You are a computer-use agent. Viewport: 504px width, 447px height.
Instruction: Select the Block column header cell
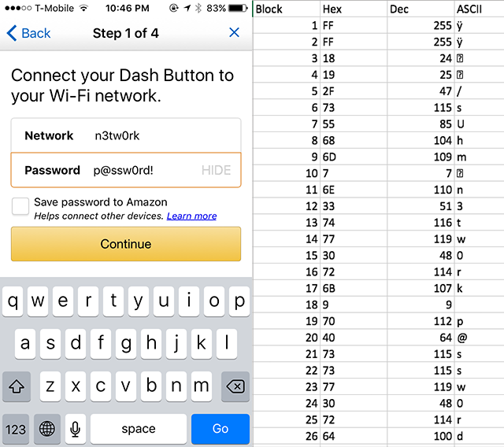[287, 9]
